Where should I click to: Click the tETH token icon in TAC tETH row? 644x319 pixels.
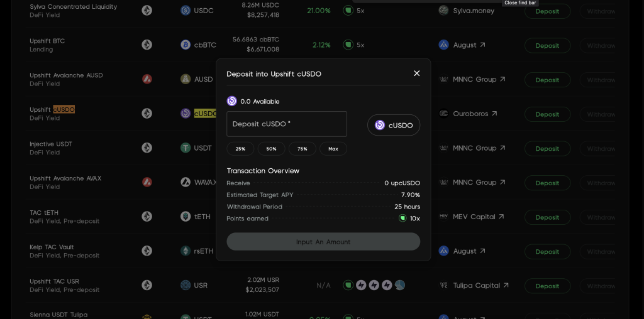tap(186, 217)
